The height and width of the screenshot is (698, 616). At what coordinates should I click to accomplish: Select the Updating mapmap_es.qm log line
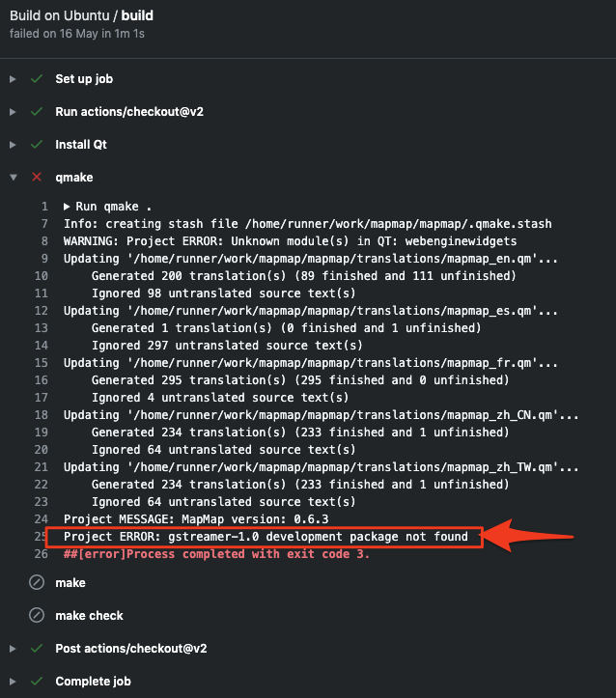pyautogui.click(x=311, y=311)
